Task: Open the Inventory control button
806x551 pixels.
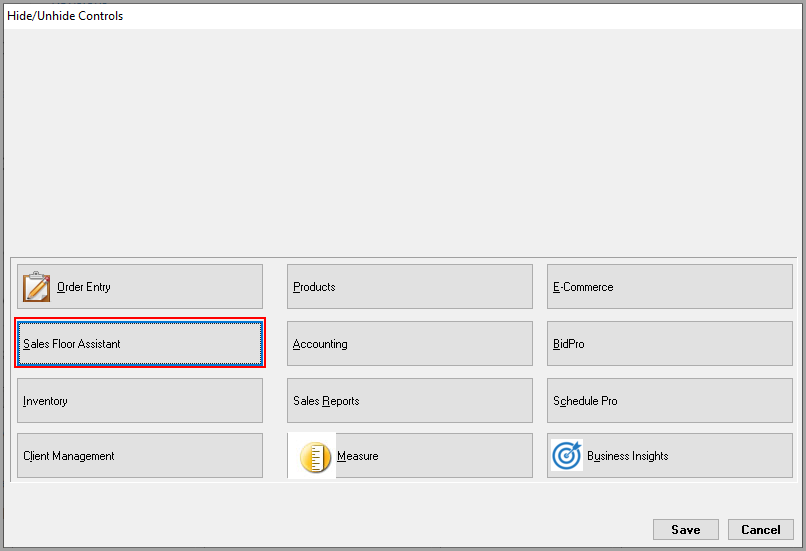Action: pos(140,400)
